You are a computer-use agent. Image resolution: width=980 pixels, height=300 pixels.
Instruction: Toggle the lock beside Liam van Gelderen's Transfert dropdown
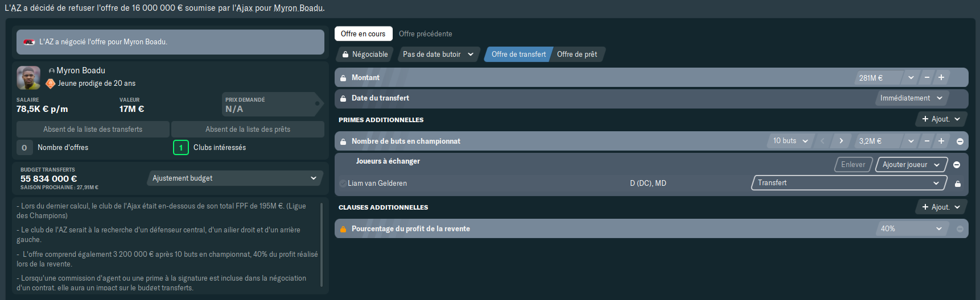[958, 184]
